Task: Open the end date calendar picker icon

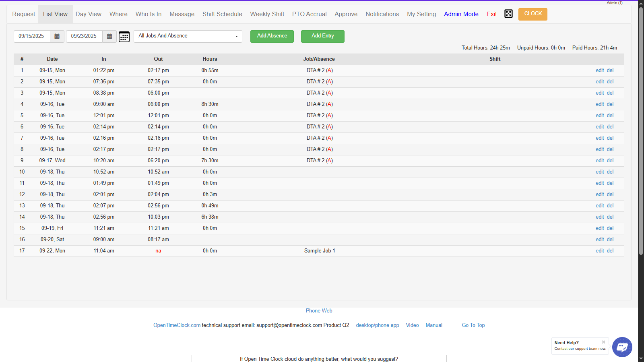Action: tap(109, 36)
